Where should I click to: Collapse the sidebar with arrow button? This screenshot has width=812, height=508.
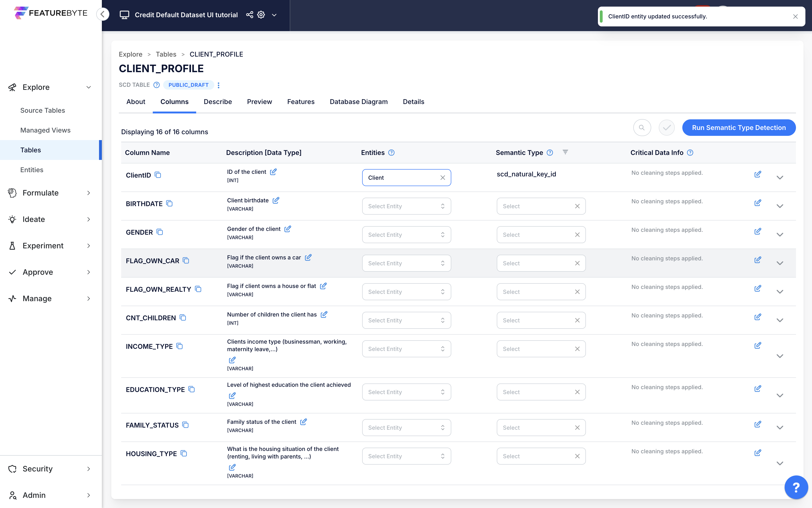[103, 14]
